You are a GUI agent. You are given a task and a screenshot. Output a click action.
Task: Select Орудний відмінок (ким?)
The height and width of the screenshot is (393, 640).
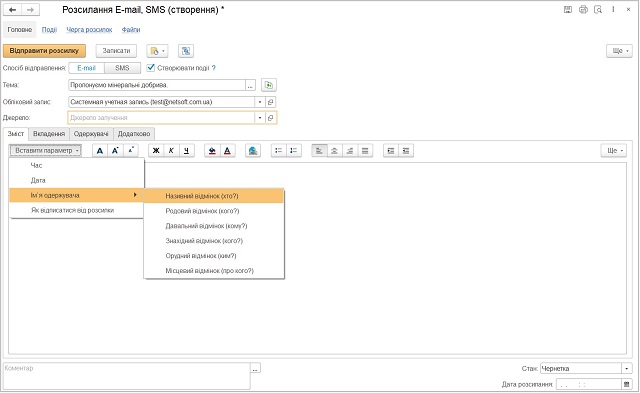pos(214,256)
